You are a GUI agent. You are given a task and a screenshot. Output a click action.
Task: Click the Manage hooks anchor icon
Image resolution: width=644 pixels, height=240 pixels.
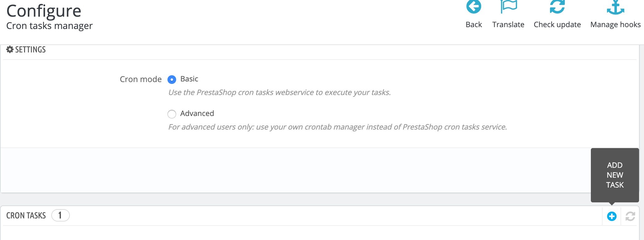coord(615,7)
